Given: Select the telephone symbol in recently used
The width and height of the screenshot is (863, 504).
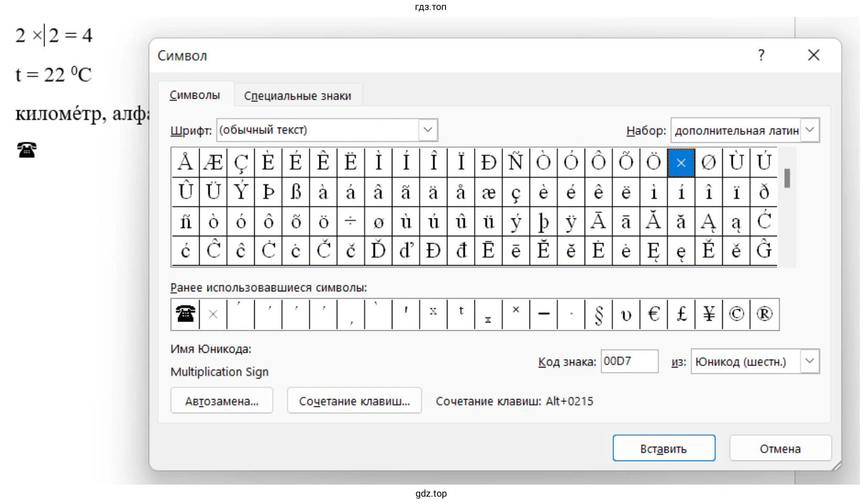Looking at the screenshot, I should 185,314.
